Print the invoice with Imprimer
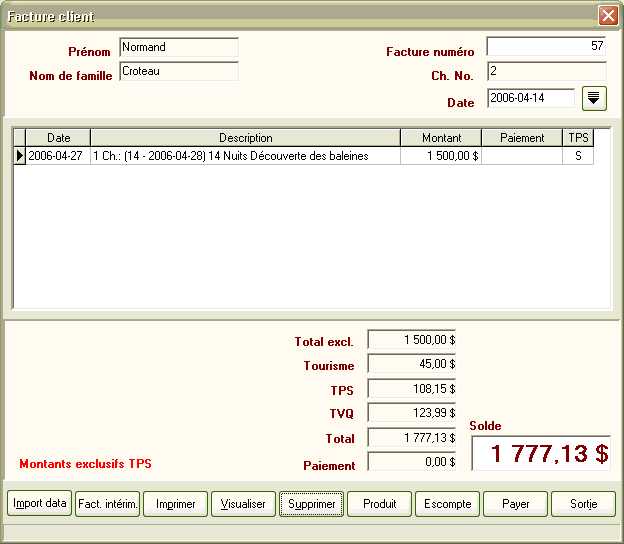Viewport: 624px width, 544px height. [x=176, y=504]
